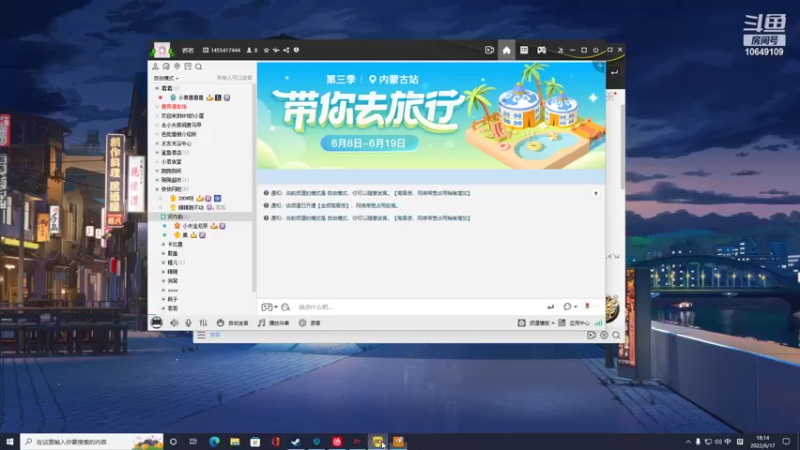
Task: Click the hamburger menu in background window
Action: click(x=201, y=335)
